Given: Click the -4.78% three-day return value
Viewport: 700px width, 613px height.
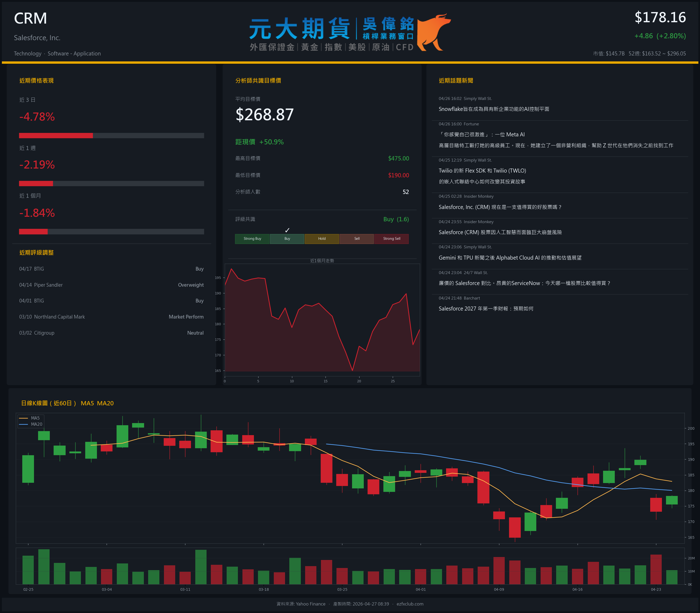Looking at the screenshot, I should coord(37,117).
